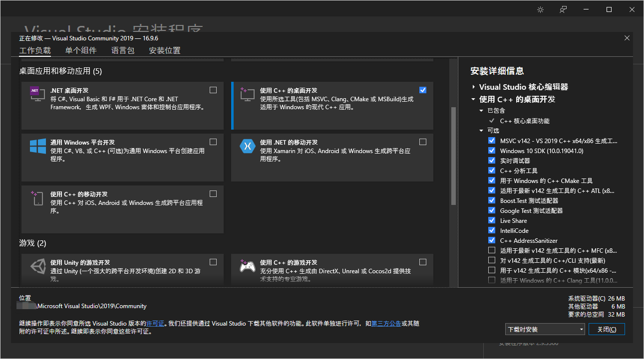Uncheck 用于 Windows 的 C++ CMake 工具
Screen dimensions: 644x359
pyautogui.click(x=492, y=180)
